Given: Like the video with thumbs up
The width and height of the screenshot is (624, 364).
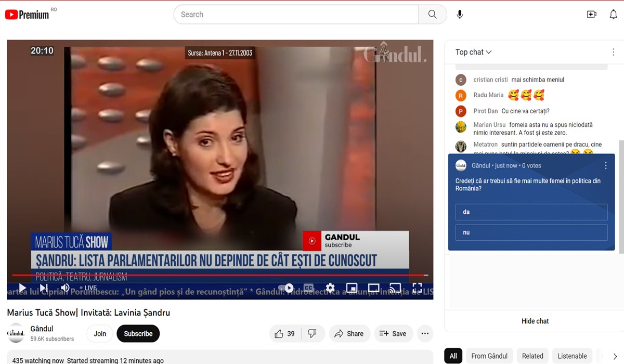Looking at the screenshot, I should 284,334.
